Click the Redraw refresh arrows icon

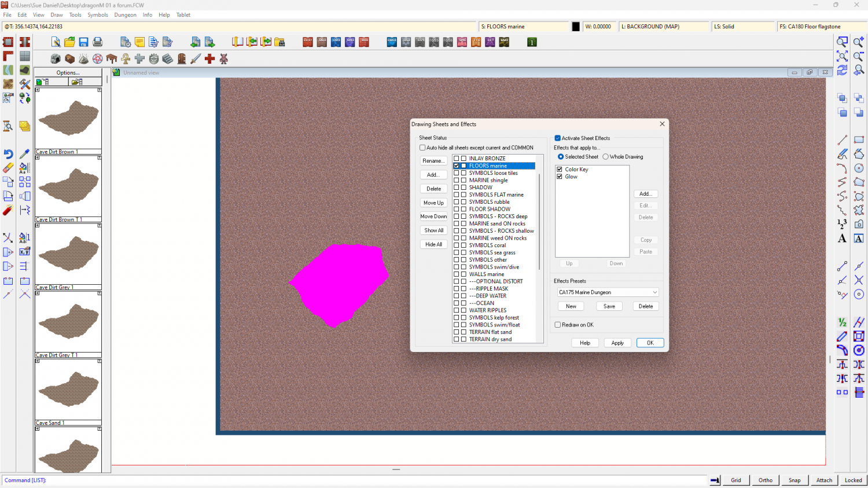842,69
